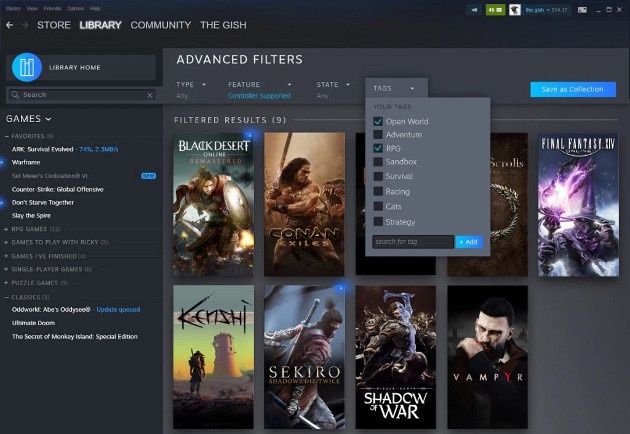
Task: Open the FEATURE filter dropdown
Action: pyautogui.click(x=260, y=84)
